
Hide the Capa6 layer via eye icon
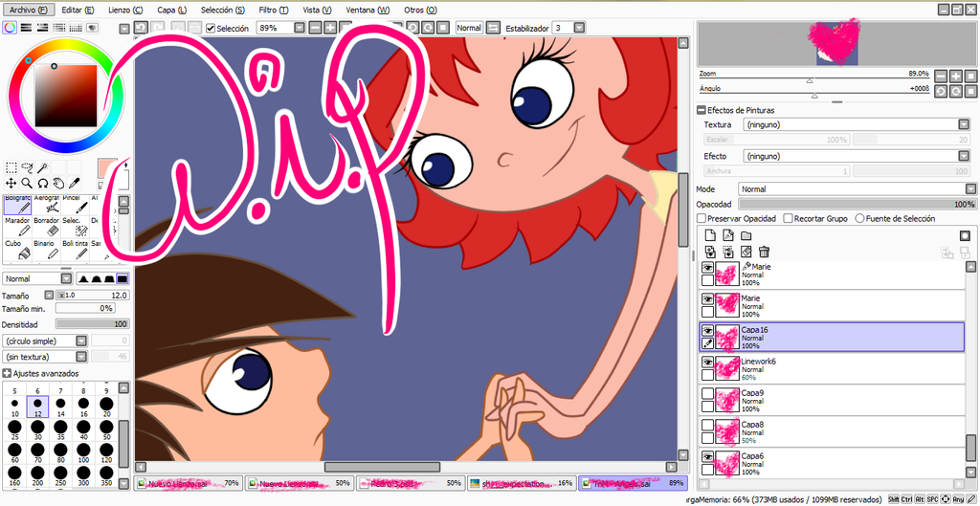point(707,456)
